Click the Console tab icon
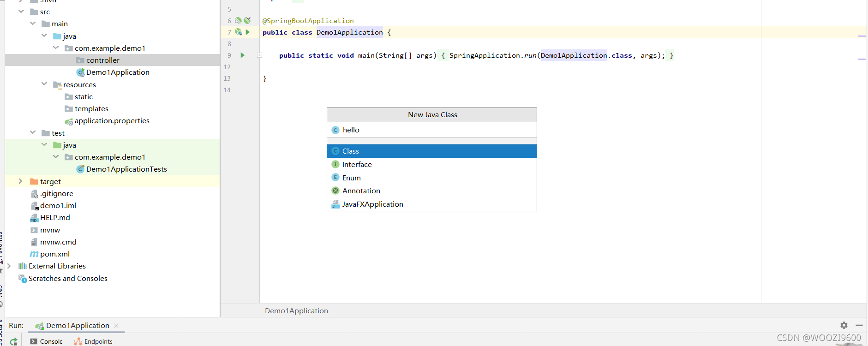Viewport: 868px width, 346px height. 34,341
